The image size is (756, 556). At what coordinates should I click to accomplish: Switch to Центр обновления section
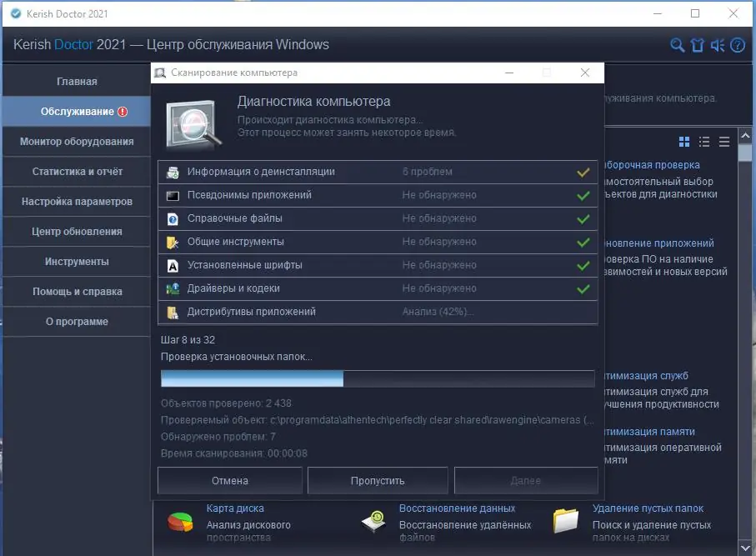[x=75, y=231]
